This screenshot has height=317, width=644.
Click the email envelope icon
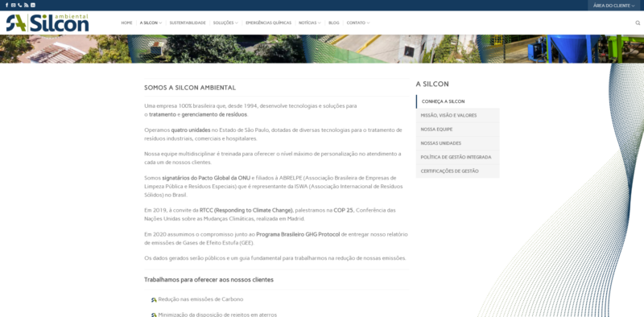click(x=13, y=6)
